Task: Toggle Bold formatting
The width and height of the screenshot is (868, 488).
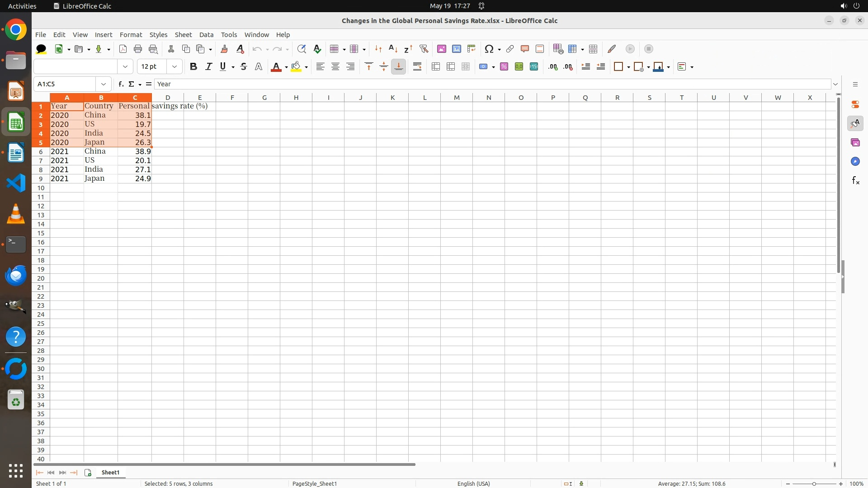Action: pos(193,67)
